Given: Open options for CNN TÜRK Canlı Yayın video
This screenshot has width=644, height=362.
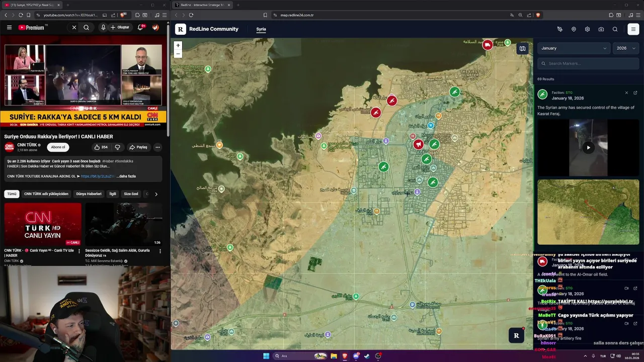Looking at the screenshot, I should click(79, 251).
